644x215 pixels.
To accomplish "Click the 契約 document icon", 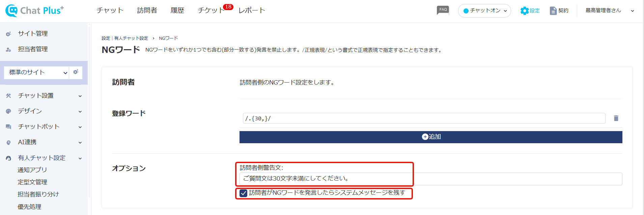I will [x=553, y=11].
